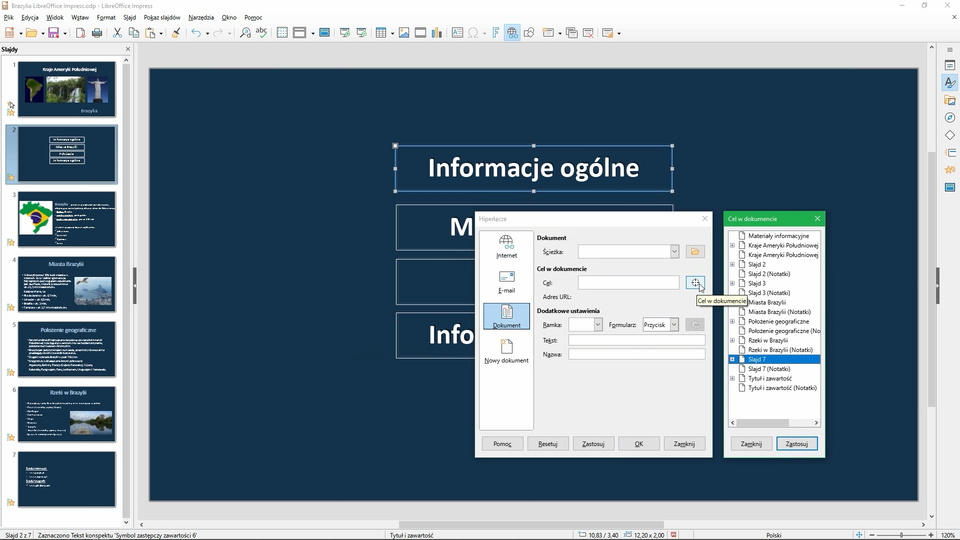Click the Print icon in the toolbar
Viewport: 960px width, 540px height.
97,33
